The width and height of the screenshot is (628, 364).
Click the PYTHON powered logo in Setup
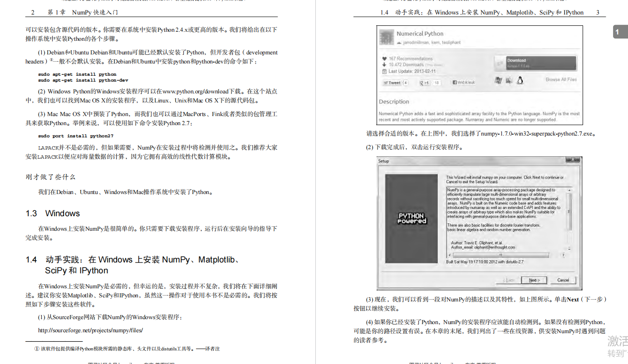[412, 218]
